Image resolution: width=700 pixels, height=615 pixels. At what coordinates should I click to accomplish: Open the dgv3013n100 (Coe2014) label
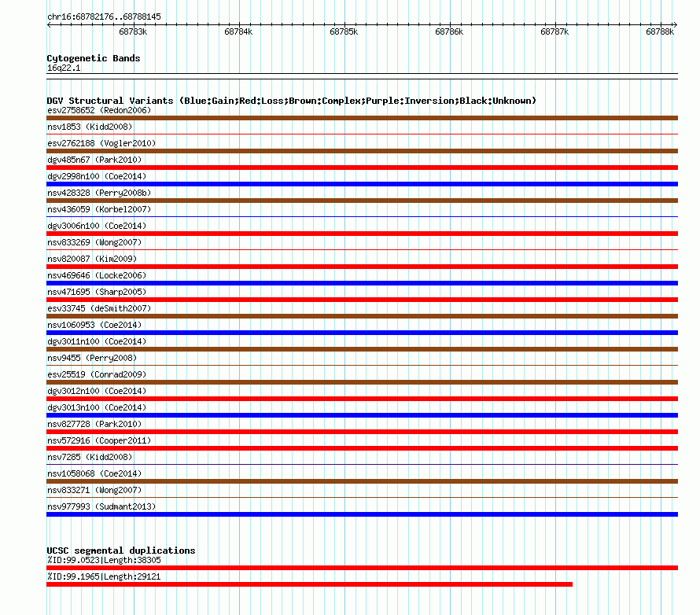(97, 407)
